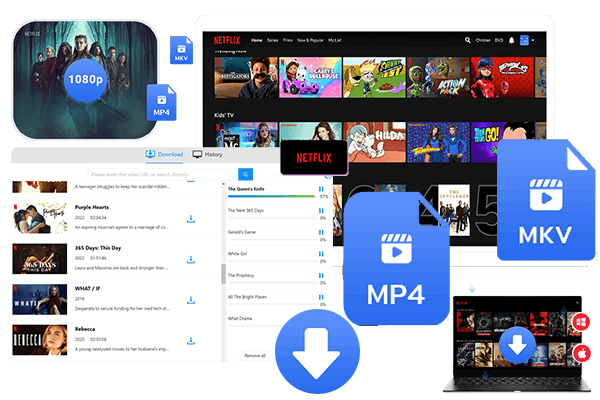Click the Remove all button
Viewport: 600px width, 400px height.
[255, 356]
